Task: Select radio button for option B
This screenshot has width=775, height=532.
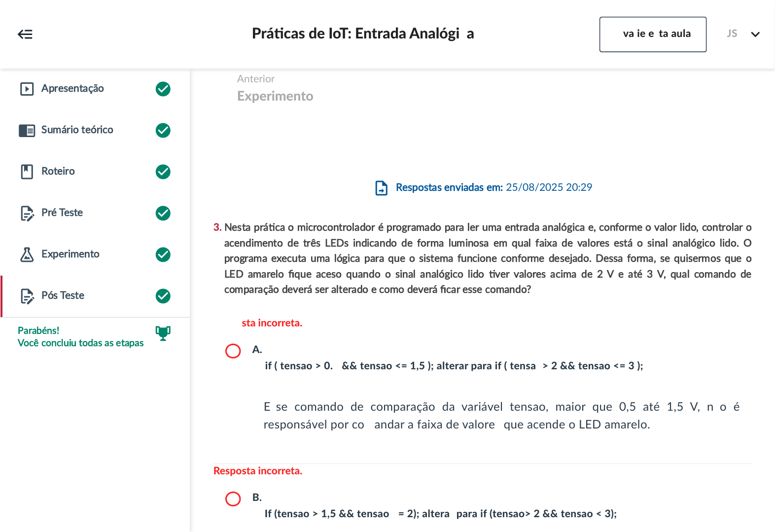Action: point(233,499)
